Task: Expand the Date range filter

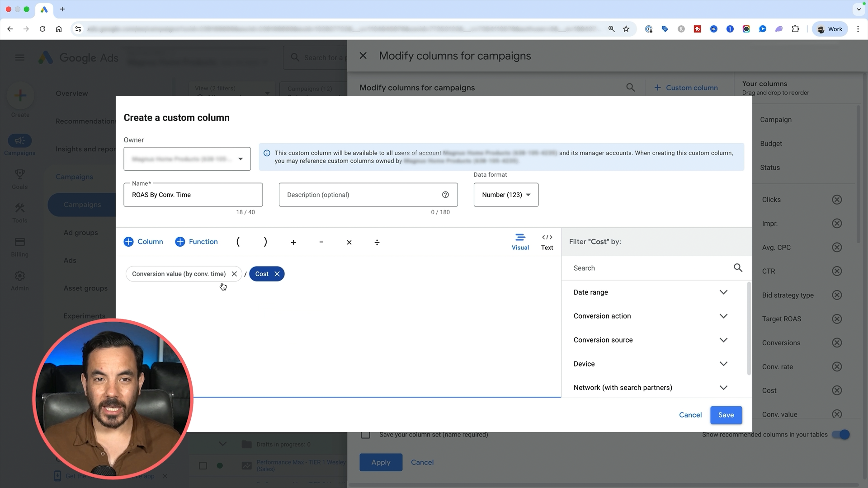Action: pos(723,292)
